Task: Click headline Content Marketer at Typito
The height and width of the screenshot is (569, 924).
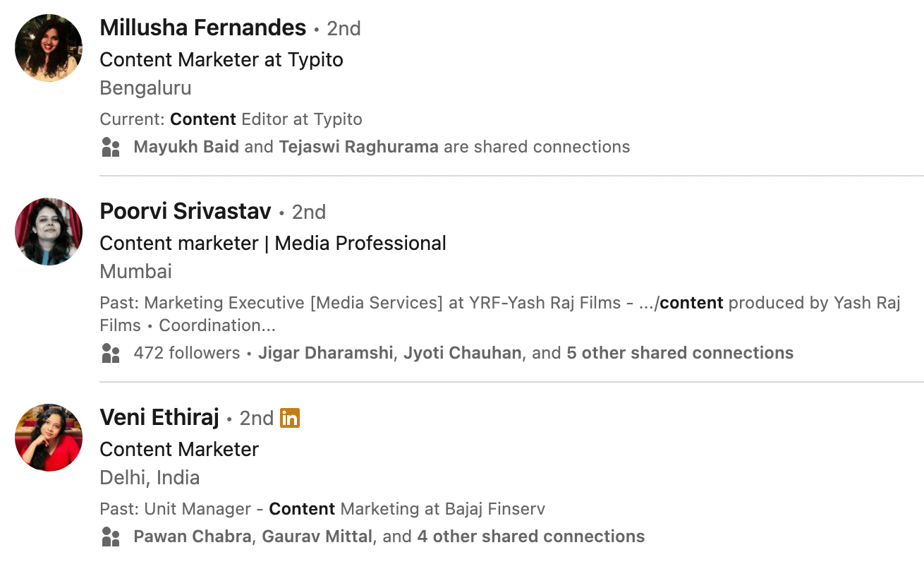Action: pos(221,59)
